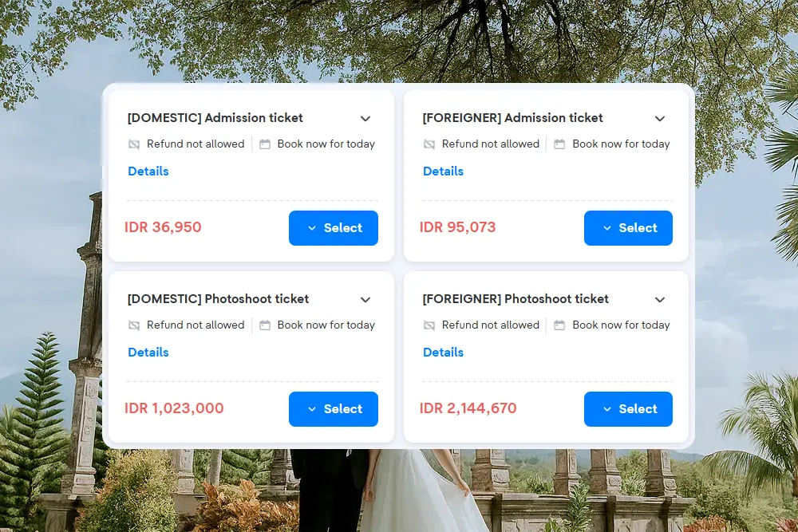Image resolution: width=798 pixels, height=532 pixels.
Task: Open Details for DOMESTIC Admission ticket
Action: 148,171
